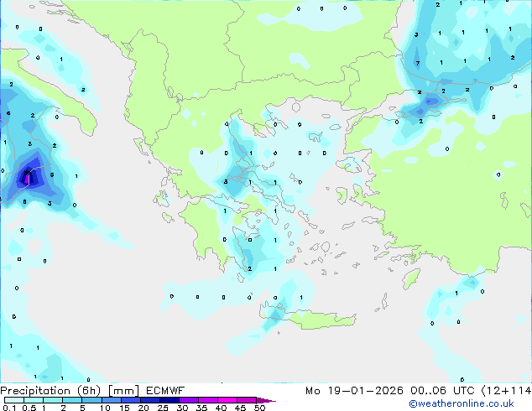Select the 25–30 mm navy legend swatch
This screenshot has width=532, height=411.
(x=170, y=400)
